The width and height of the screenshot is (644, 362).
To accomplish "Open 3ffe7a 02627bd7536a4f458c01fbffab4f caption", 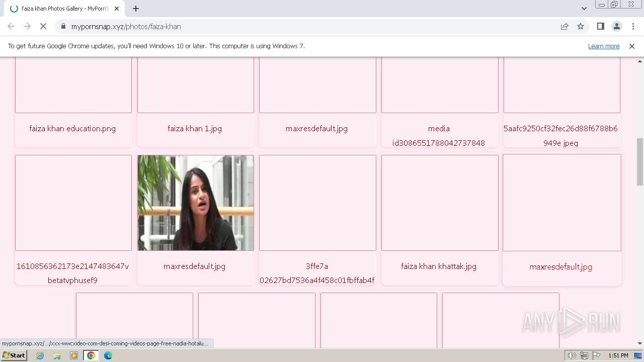I will point(317,273).
